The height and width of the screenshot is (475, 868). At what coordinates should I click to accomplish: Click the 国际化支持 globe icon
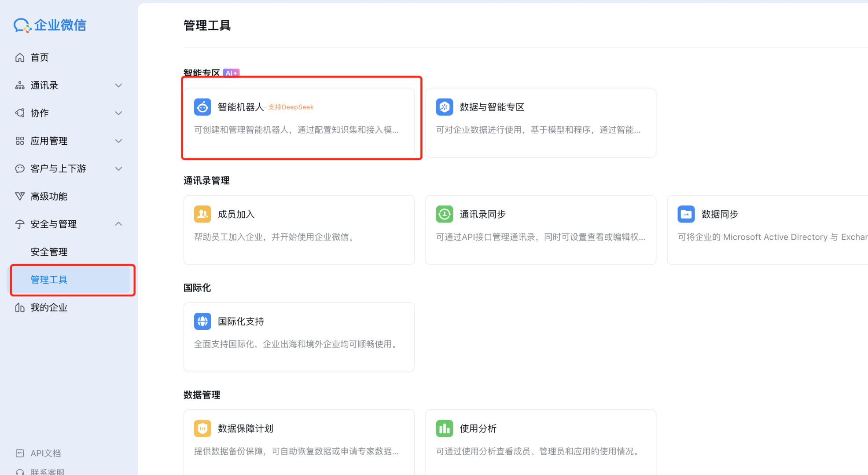click(x=202, y=322)
